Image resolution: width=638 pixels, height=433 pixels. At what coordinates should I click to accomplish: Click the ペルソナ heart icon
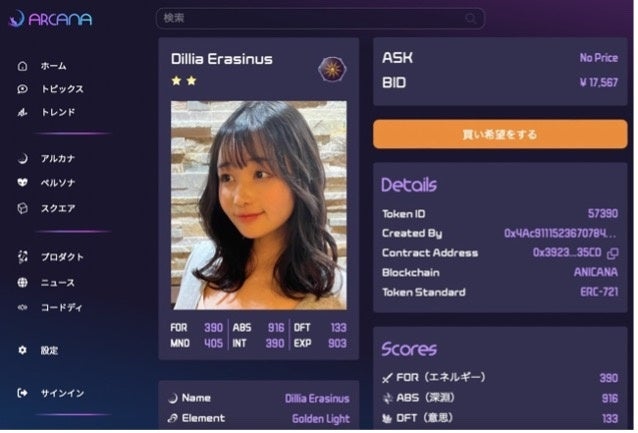[23, 183]
